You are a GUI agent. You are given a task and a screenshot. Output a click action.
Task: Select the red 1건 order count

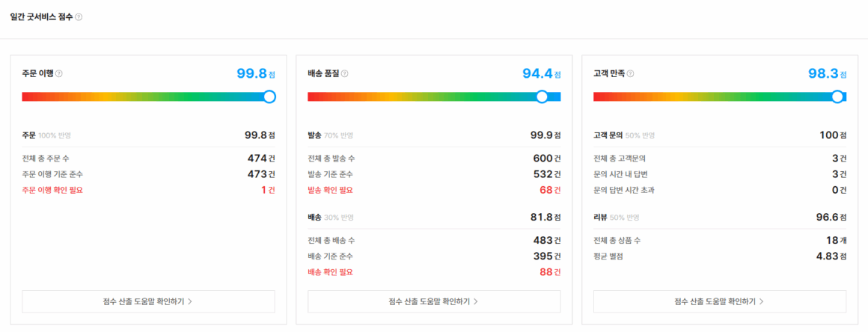(267, 190)
